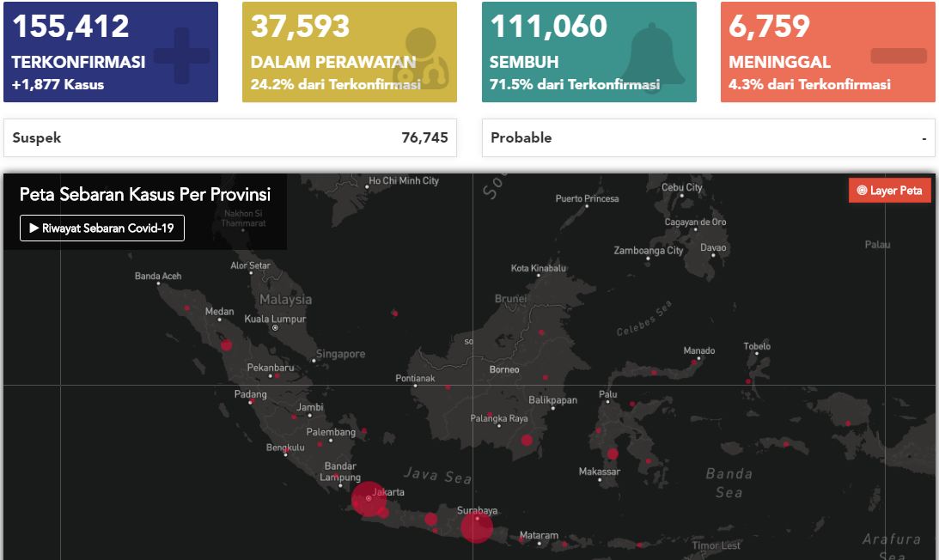Click the 6,759 Meninggal card
Screen dimensions: 939x560
tap(827, 52)
